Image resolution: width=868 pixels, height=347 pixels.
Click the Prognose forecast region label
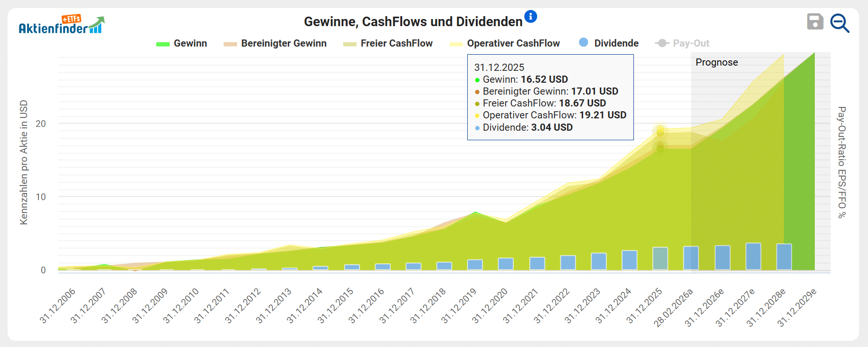pyautogui.click(x=717, y=62)
